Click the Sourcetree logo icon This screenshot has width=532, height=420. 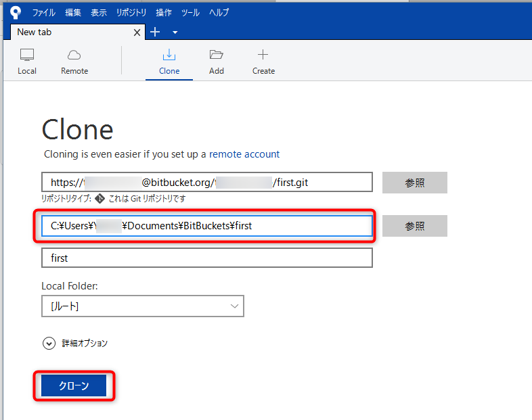pyautogui.click(x=16, y=13)
